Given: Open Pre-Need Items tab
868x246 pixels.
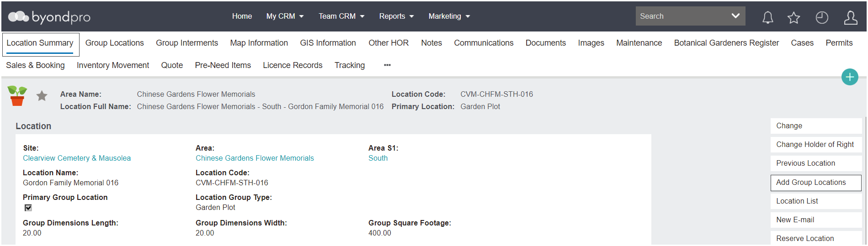Looking at the screenshot, I should [x=223, y=65].
